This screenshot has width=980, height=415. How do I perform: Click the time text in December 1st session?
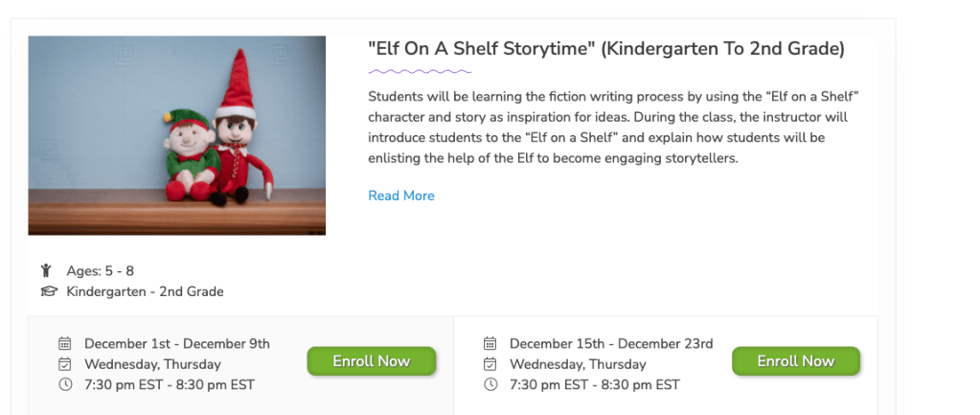(170, 384)
